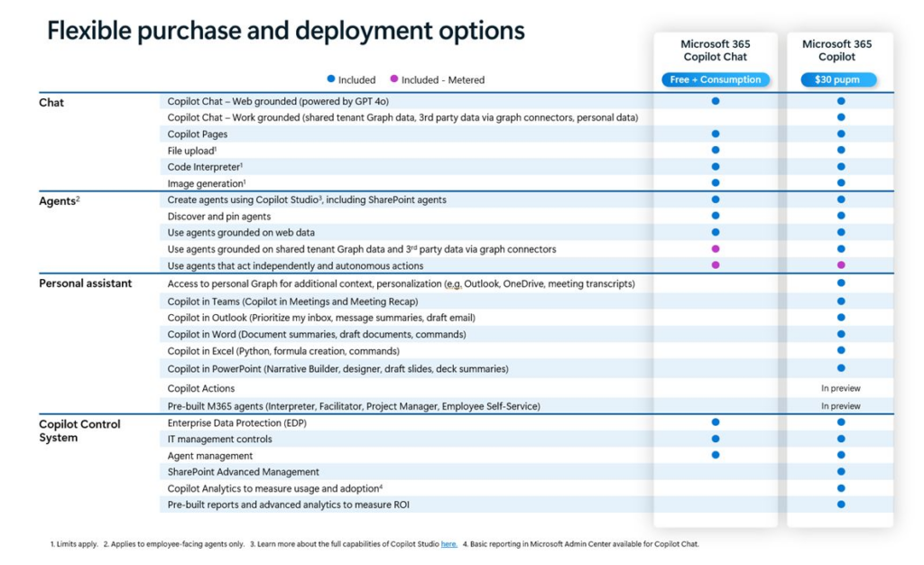Click Copilot Chat column dot for Code Interpreter
This screenshot has width=924, height=565.
tap(716, 167)
